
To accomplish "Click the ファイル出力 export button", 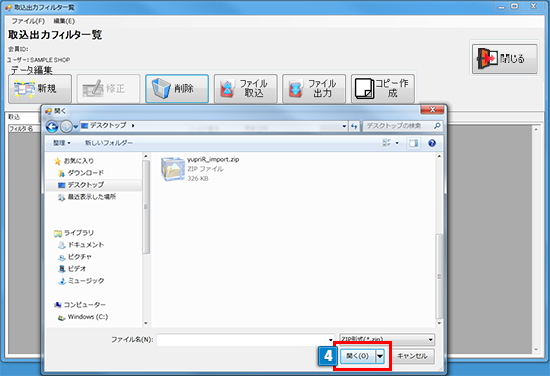I will [x=314, y=88].
